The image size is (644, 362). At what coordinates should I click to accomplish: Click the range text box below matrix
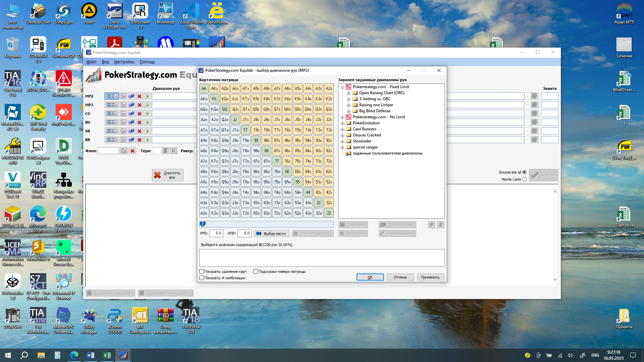point(322,258)
